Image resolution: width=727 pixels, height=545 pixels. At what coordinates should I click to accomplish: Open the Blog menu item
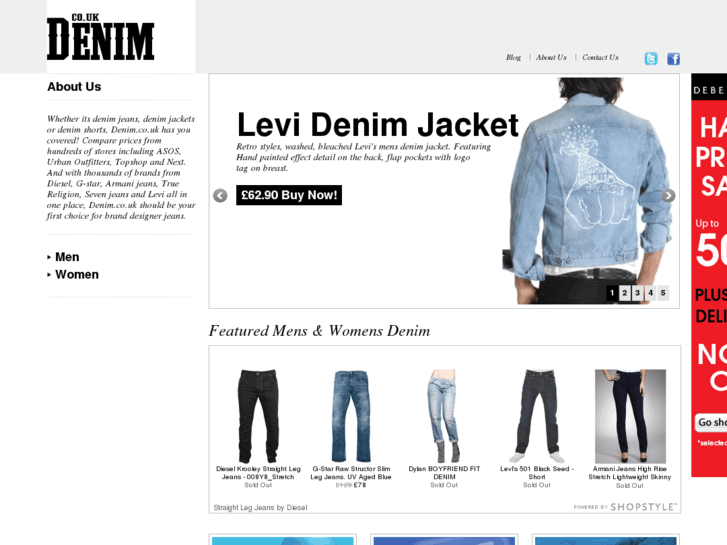click(513, 58)
